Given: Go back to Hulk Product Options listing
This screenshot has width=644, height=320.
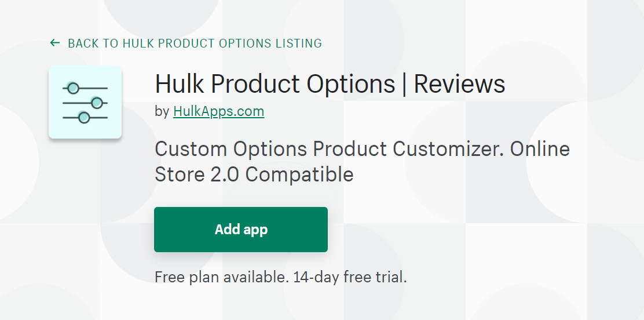Looking at the screenshot, I should (186, 43).
